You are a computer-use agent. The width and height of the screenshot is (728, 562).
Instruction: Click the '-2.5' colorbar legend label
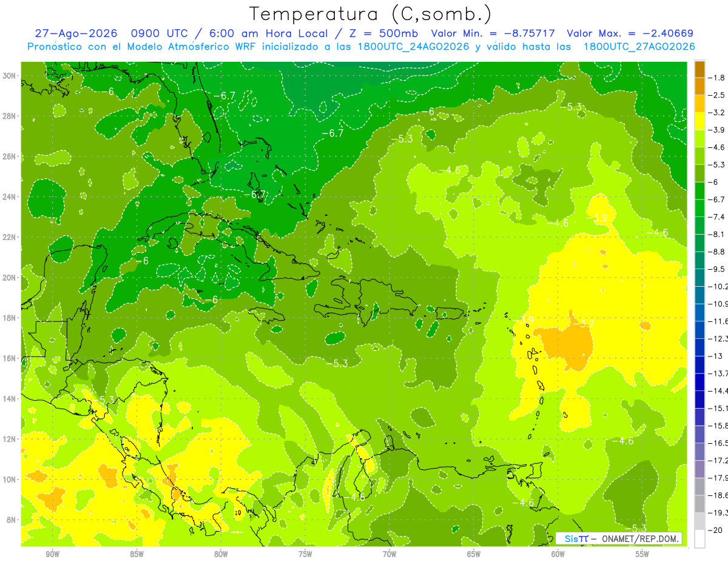716,95
